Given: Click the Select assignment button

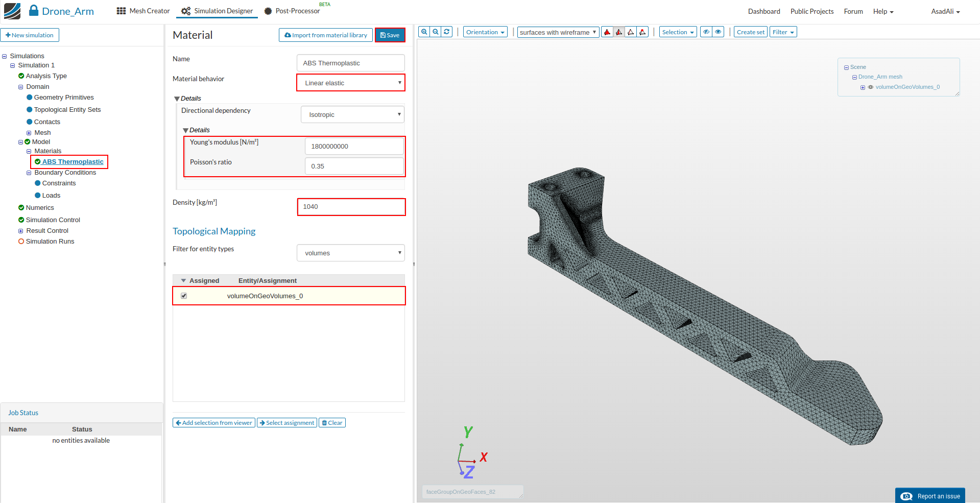Looking at the screenshot, I should point(287,423).
